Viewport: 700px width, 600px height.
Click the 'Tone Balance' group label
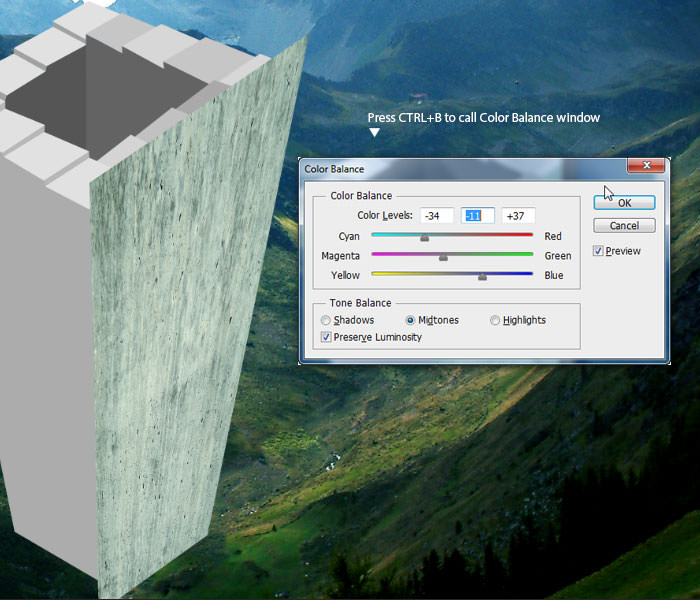[360, 303]
